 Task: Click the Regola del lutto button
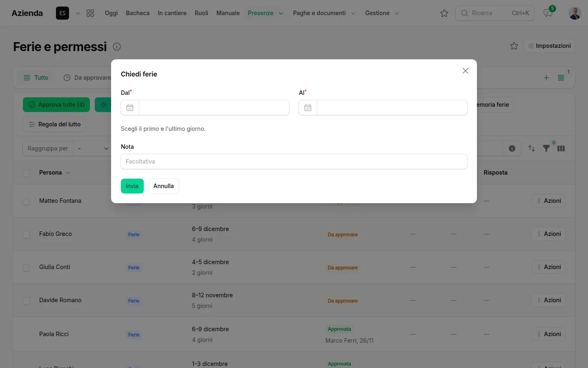pos(54,124)
